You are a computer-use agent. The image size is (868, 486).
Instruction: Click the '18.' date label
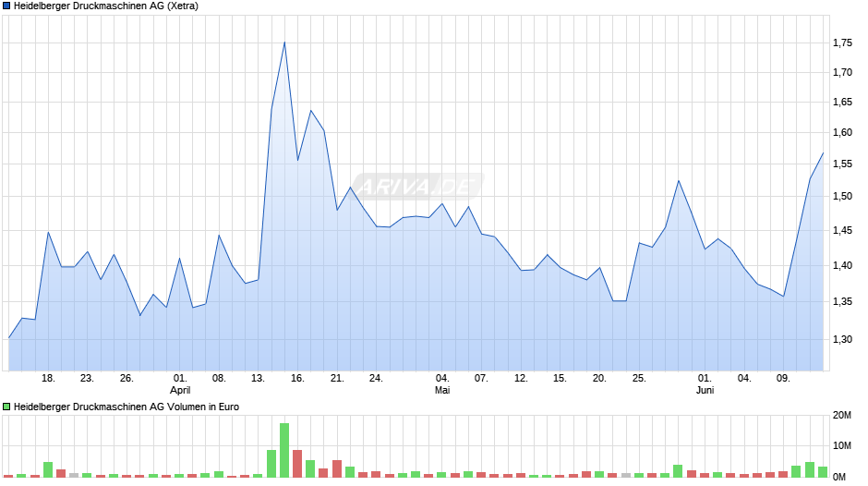coord(49,379)
